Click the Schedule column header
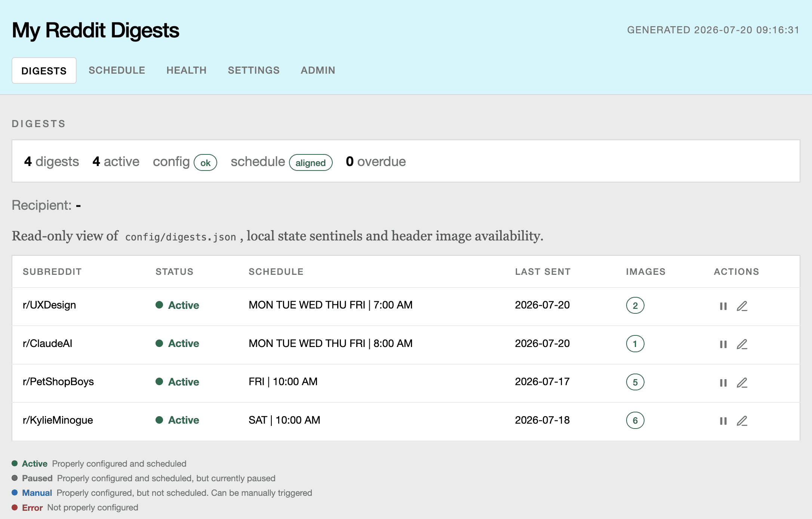 coord(276,272)
